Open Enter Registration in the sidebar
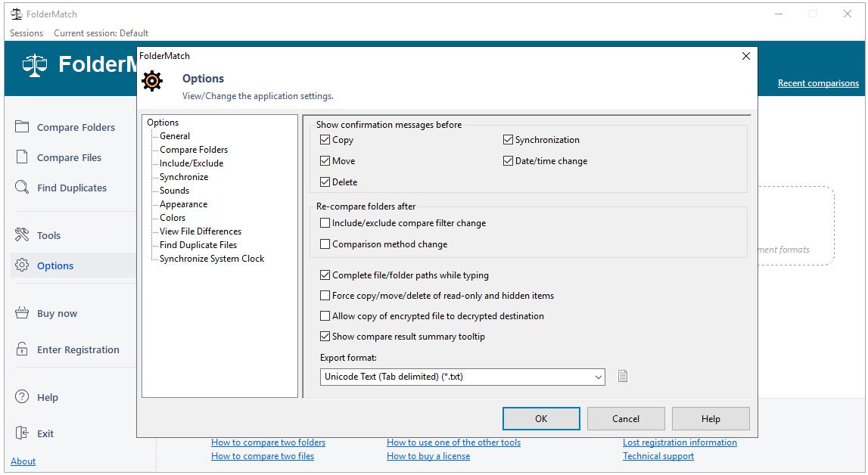The image size is (868, 475). [78, 349]
